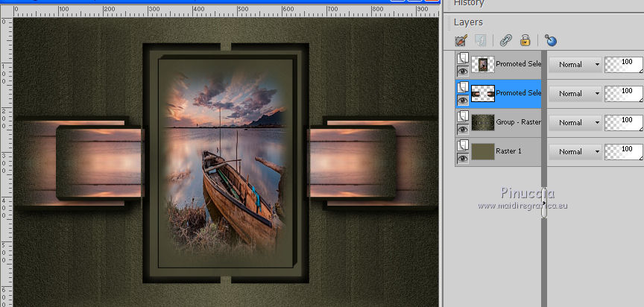Click opacity slider of the top Promoted Selection layer
The width and height of the screenshot is (644, 307).
tap(623, 64)
